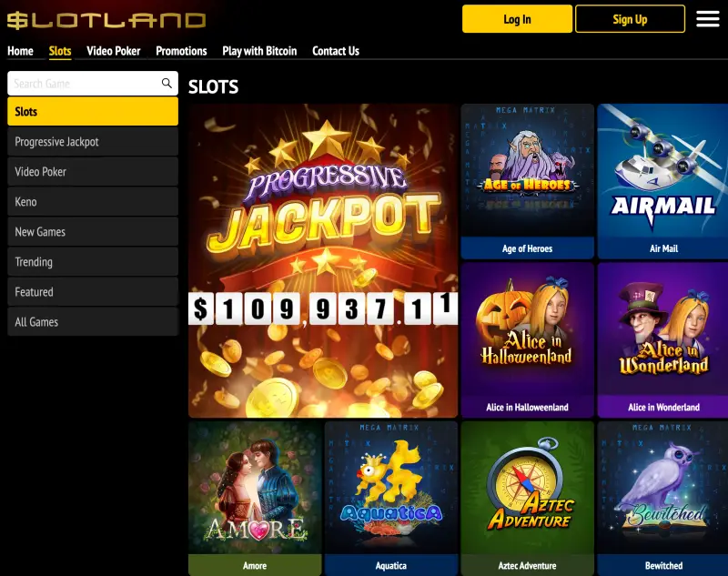Open the Alice in Halloweenland game

528,340
